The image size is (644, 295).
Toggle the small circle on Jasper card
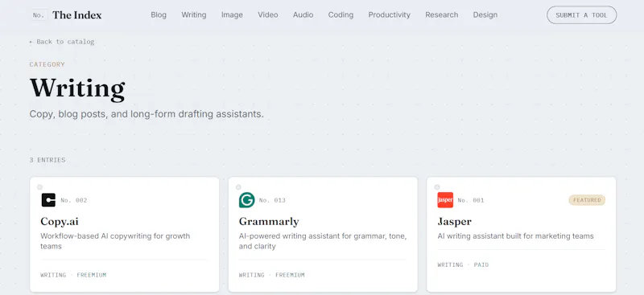click(x=437, y=187)
